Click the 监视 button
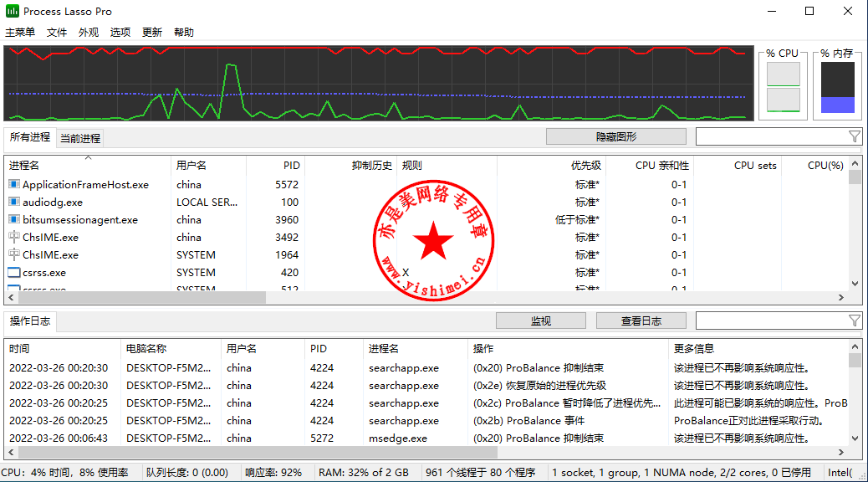Viewport: 868px width, 482px height. [541, 320]
